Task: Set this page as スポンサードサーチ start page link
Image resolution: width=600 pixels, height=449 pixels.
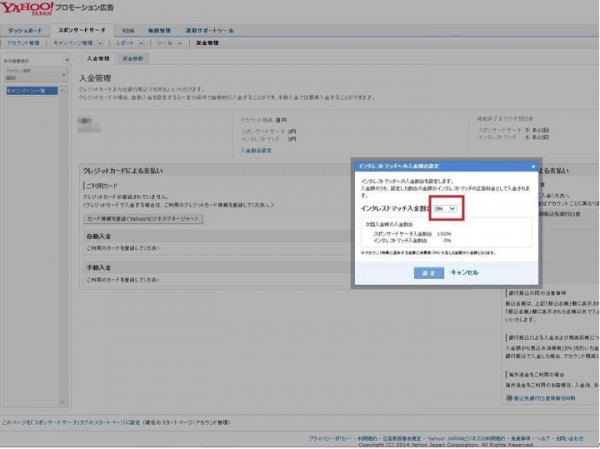Action: [x=71, y=423]
